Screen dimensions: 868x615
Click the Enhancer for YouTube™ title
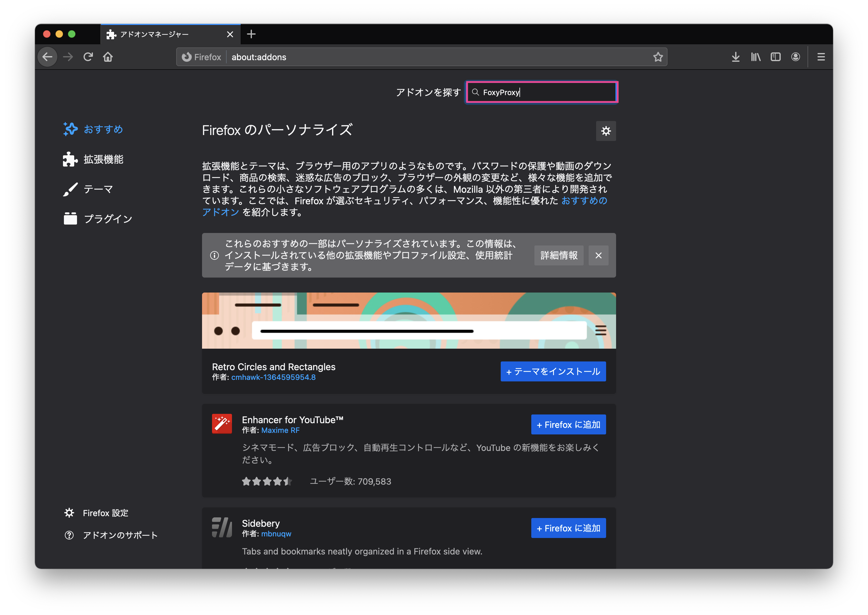[x=292, y=419]
